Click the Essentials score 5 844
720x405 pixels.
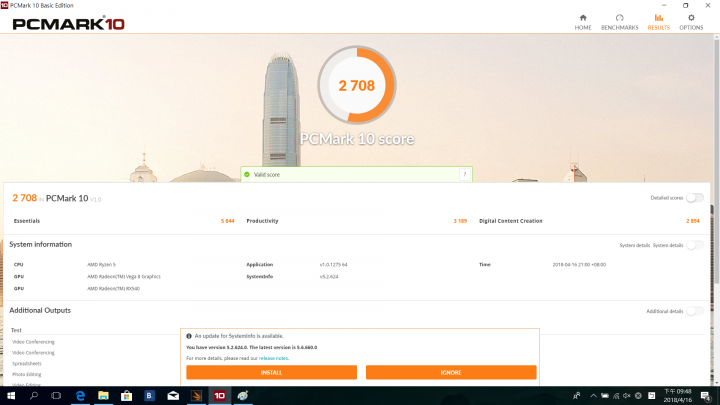tap(228, 221)
